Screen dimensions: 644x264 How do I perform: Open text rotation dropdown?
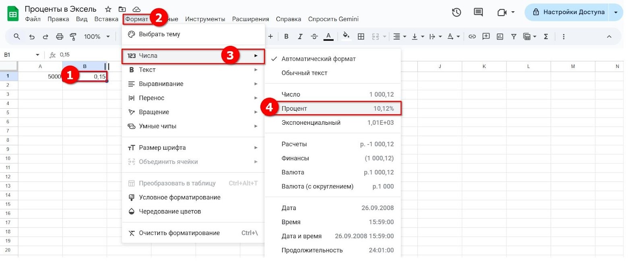click(453, 37)
